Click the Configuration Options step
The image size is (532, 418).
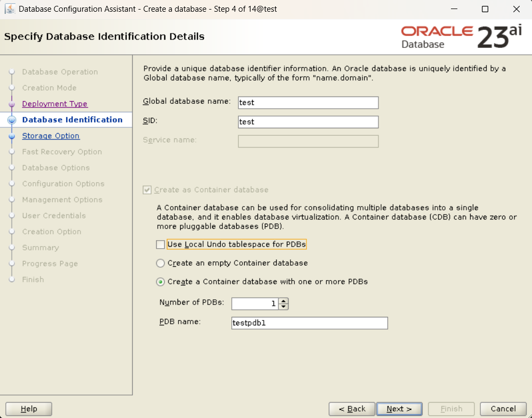click(63, 184)
